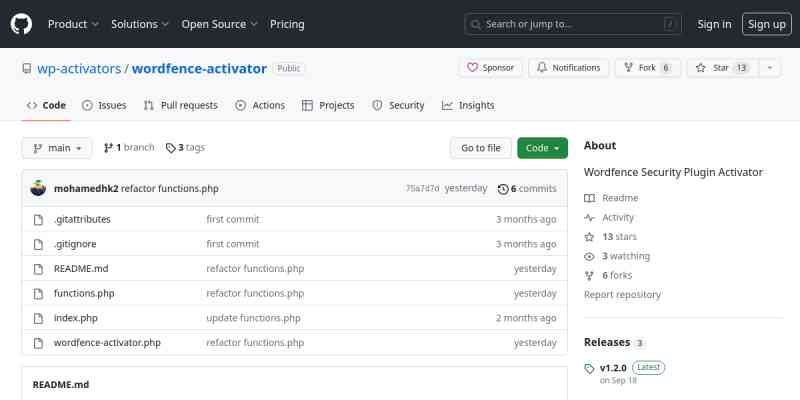The height and width of the screenshot is (400, 800).
Task: Click the repository icon beside wp-activators
Action: tap(27, 68)
